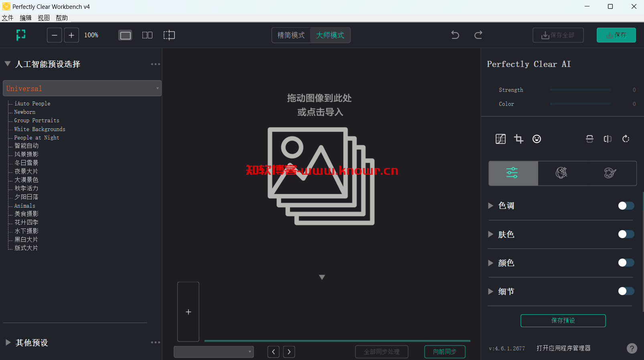The height and width of the screenshot is (360, 644).
Task: Click the undo arrow icon
Action: click(455, 35)
